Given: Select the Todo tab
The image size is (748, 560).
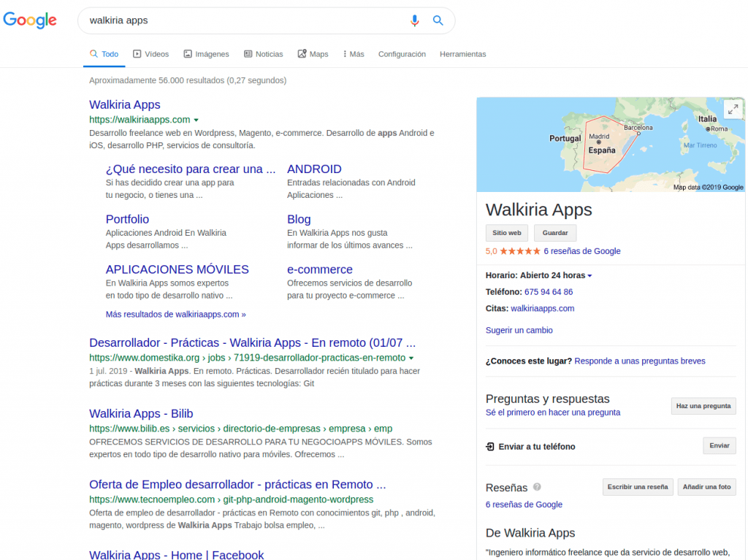Looking at the screenshot, I should coord(104,54).
